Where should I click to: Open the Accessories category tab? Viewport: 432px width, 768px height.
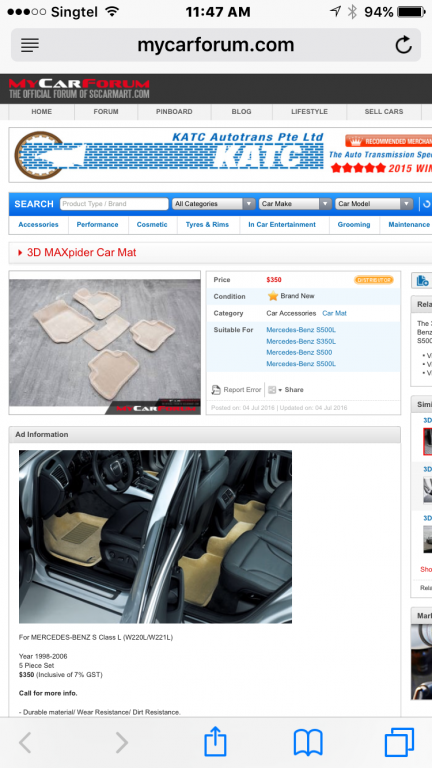(x=38, y=224)
